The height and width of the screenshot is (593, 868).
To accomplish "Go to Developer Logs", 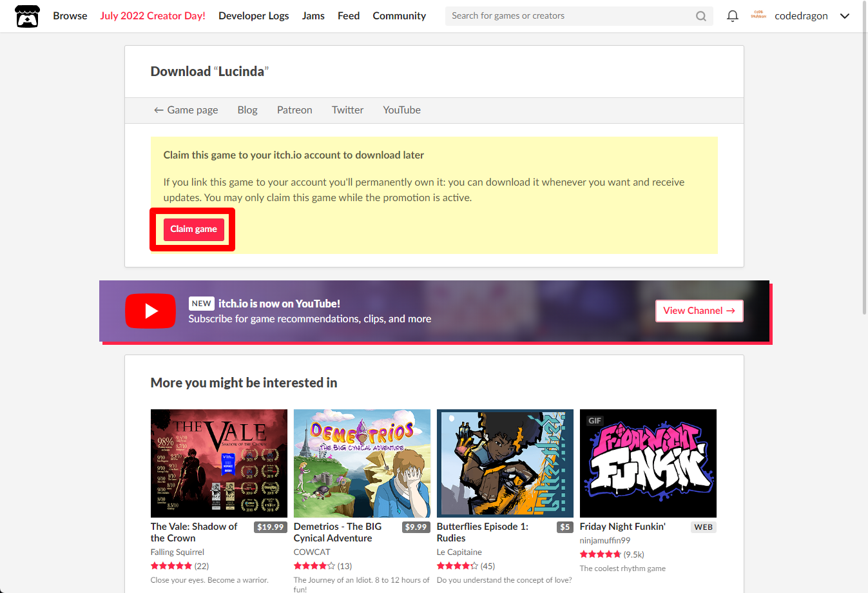I will click(253, 16).
